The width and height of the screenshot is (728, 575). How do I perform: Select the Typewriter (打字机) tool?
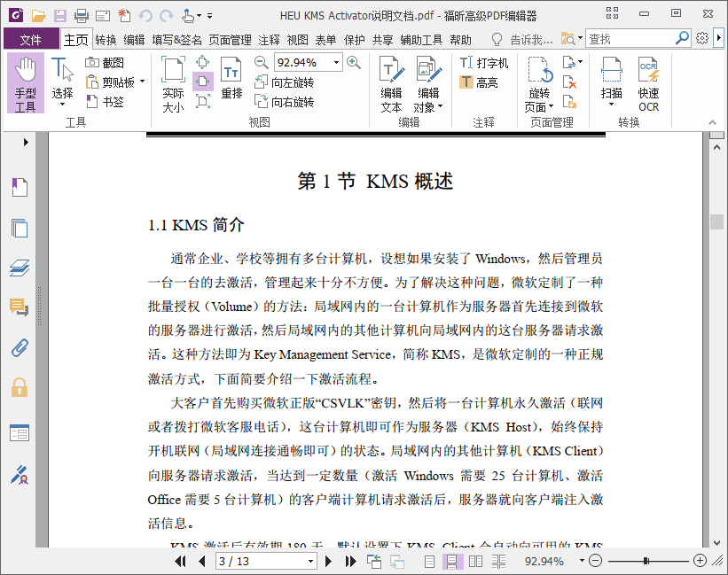484,63
